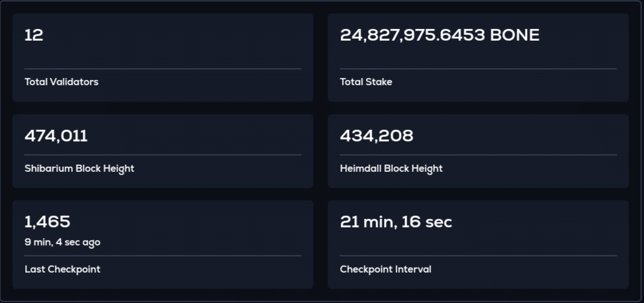
Task: Click the Total Validators count 12
Action: tap(34, 36)
